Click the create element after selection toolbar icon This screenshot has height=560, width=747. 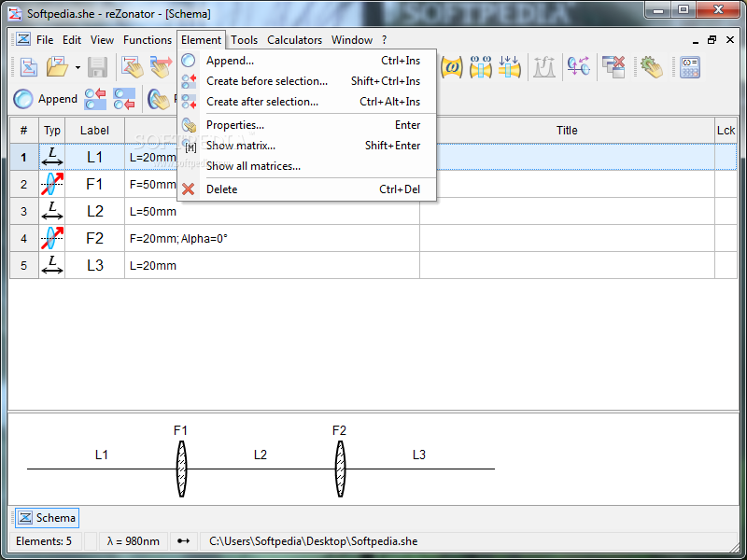(124, 99)
